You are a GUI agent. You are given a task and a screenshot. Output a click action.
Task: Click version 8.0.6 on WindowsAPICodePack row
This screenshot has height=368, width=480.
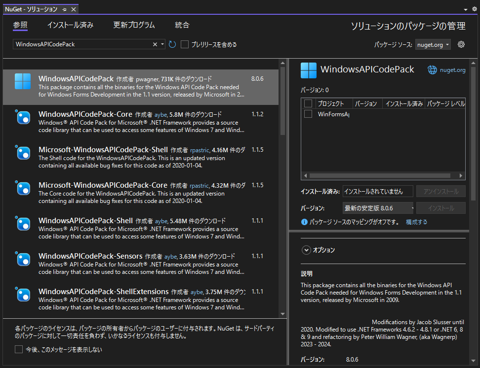(257, 79)
